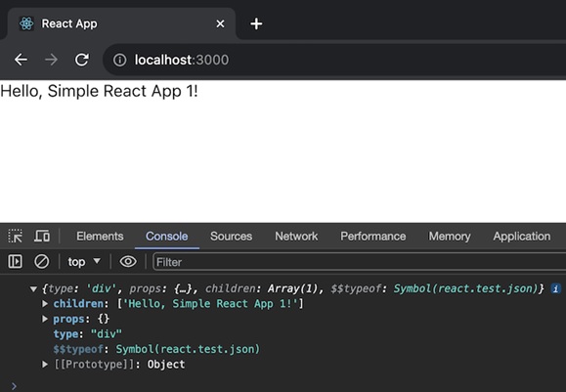Click the localhost:3000 address bar
The width and height of the screenshot is (566, 392).
point(334,60)
